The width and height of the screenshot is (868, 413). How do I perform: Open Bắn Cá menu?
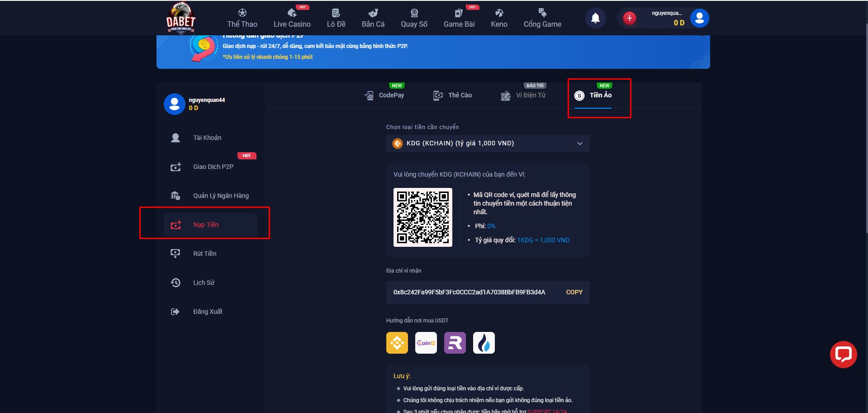pos(373,18)
